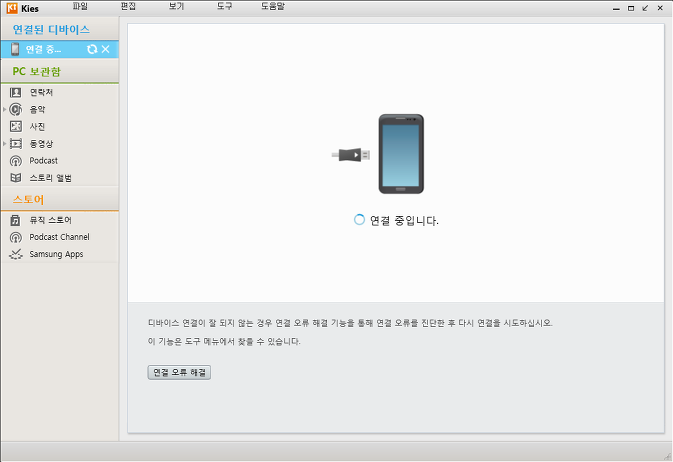
Task: Click the 뮤직 스토어 icon
Action: 15,220
